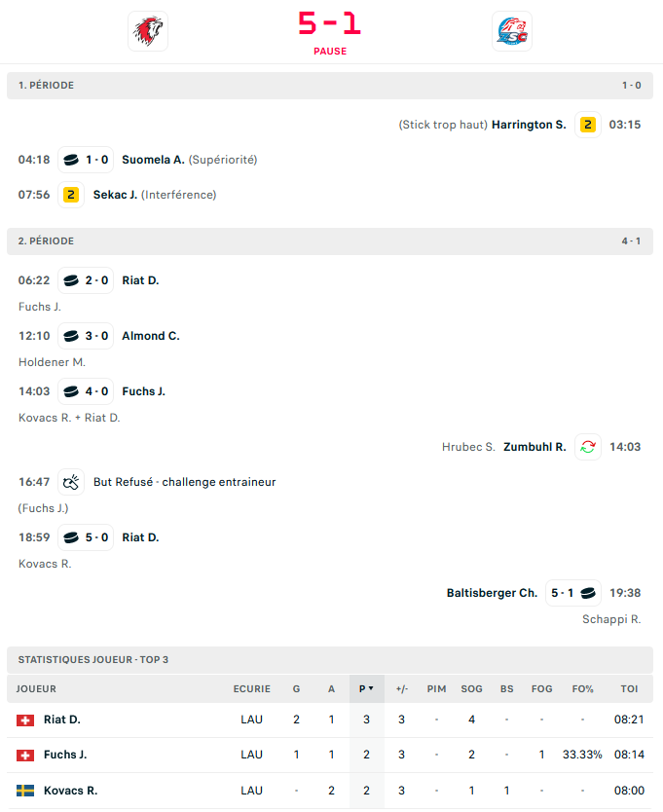Sort player stats by the P column
Image resolution: width=663 pixels, height=812 pixels.
coord(366,689)
